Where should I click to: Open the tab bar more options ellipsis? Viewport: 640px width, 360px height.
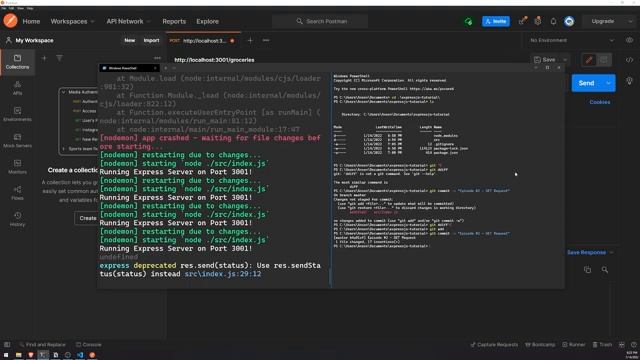pos(266,40)
